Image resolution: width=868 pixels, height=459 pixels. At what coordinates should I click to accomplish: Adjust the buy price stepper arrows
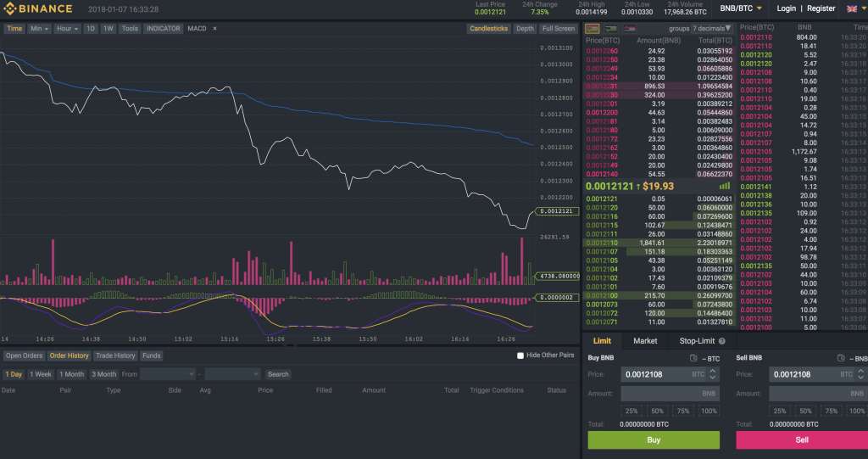pyautogui.click(x=713, y=374)
